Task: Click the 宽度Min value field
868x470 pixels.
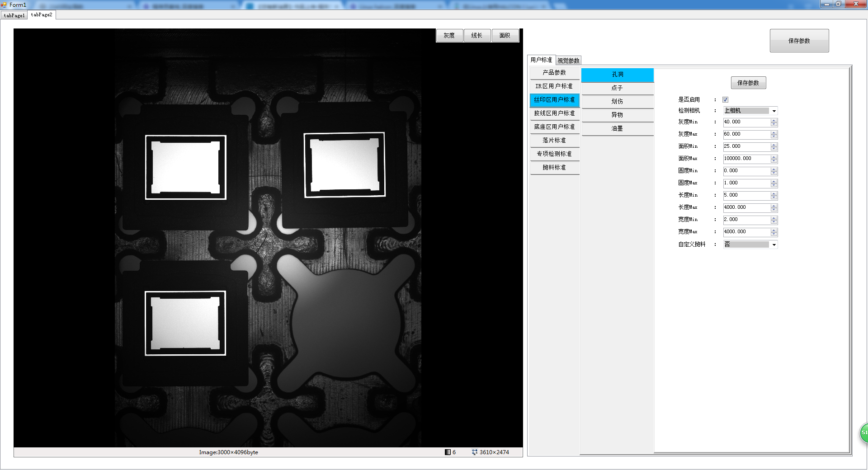Action: click(x=747, y=220)
